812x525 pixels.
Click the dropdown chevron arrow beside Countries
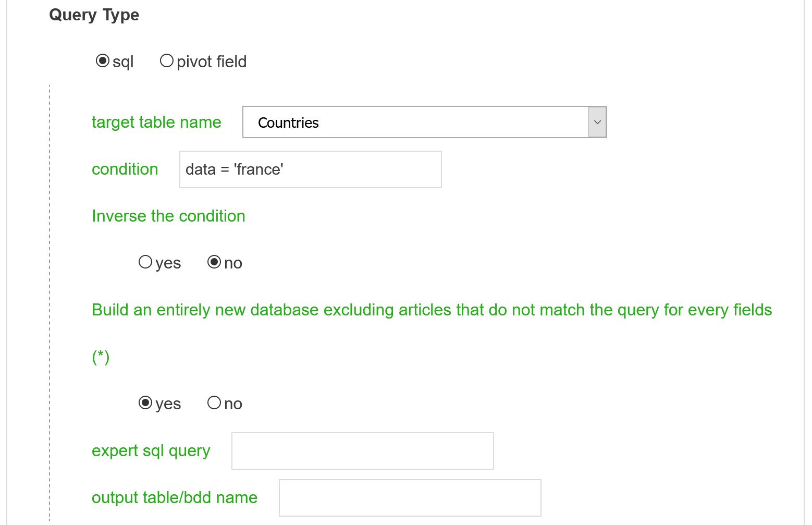pyautogui.click(x=597, y=122)
